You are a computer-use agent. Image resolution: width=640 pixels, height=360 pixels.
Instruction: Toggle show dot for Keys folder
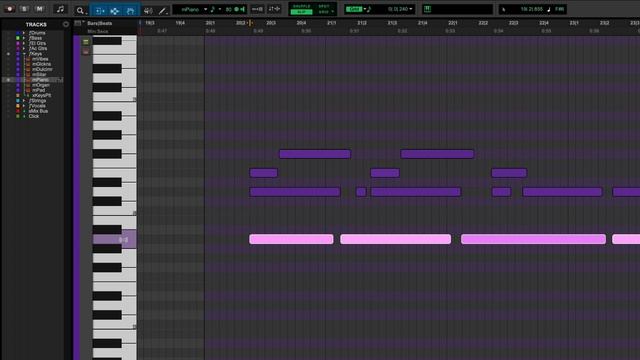(x=8, y=54)
